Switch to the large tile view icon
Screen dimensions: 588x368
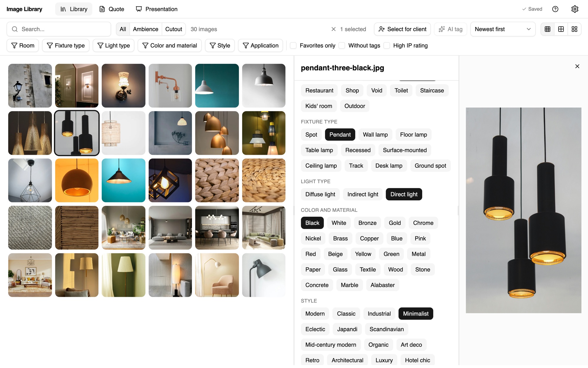[x=574, y=29]
